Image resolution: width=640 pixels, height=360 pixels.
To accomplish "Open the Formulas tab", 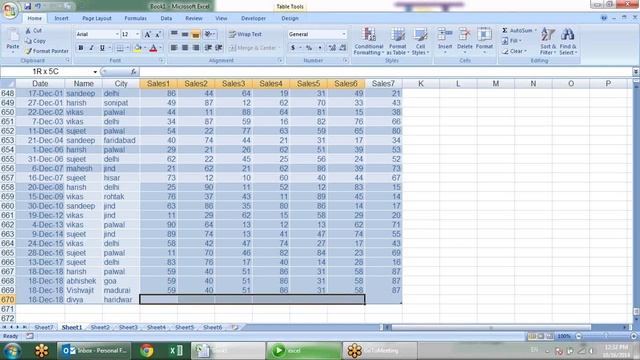I will pyautogui.click(x=136, y=18).
